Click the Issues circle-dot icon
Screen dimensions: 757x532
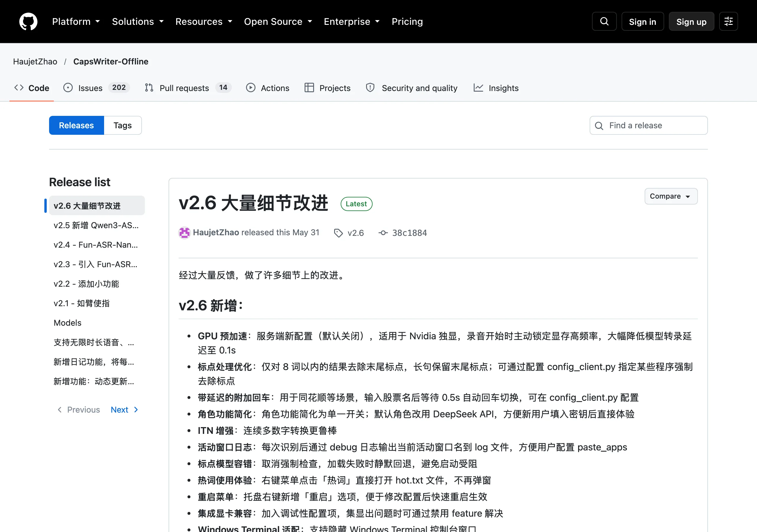pyautogui.click(x=68, y=88)
